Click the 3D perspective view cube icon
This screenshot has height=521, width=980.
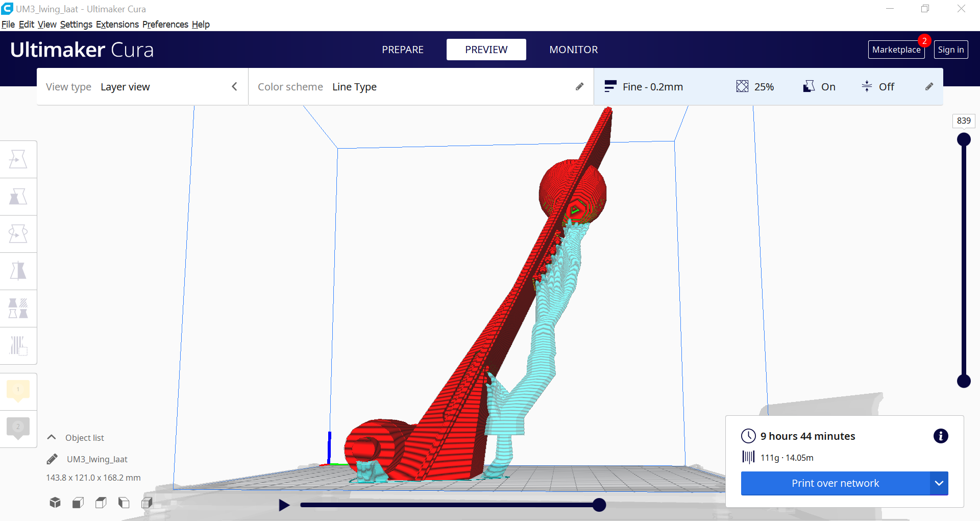[x=55, y=502]
